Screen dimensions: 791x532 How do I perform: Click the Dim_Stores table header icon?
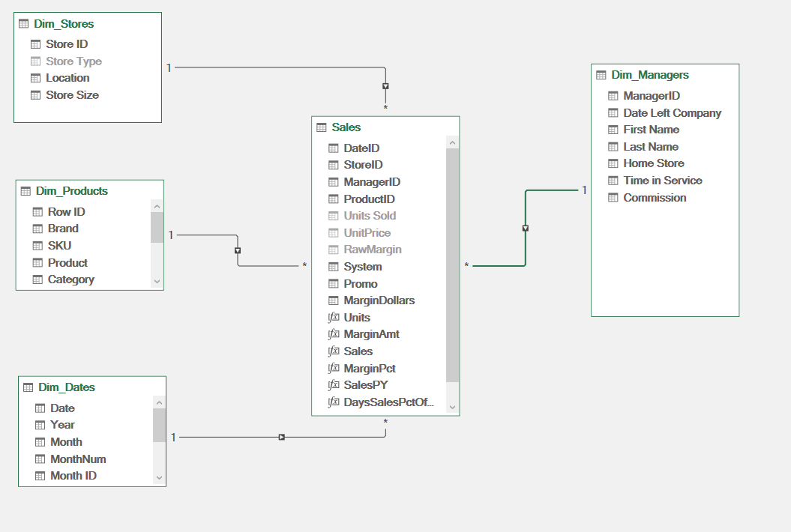24,24
